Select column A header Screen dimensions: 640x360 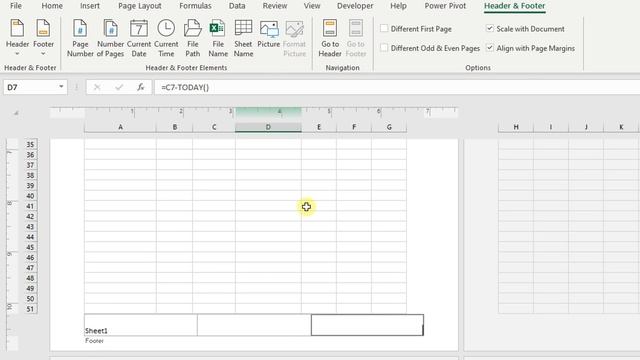(x=120, y=127)
